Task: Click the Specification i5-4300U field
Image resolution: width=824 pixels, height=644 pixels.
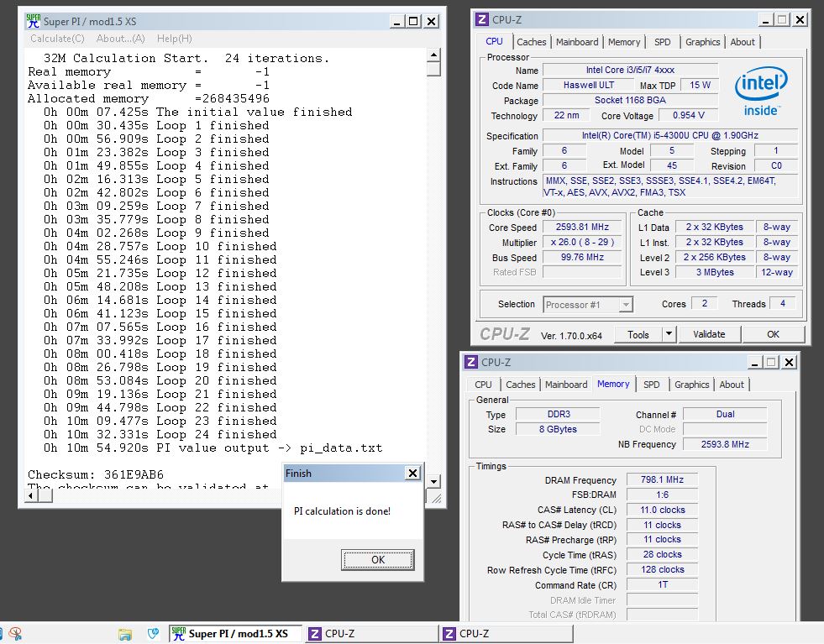Action: pos(670,135)
